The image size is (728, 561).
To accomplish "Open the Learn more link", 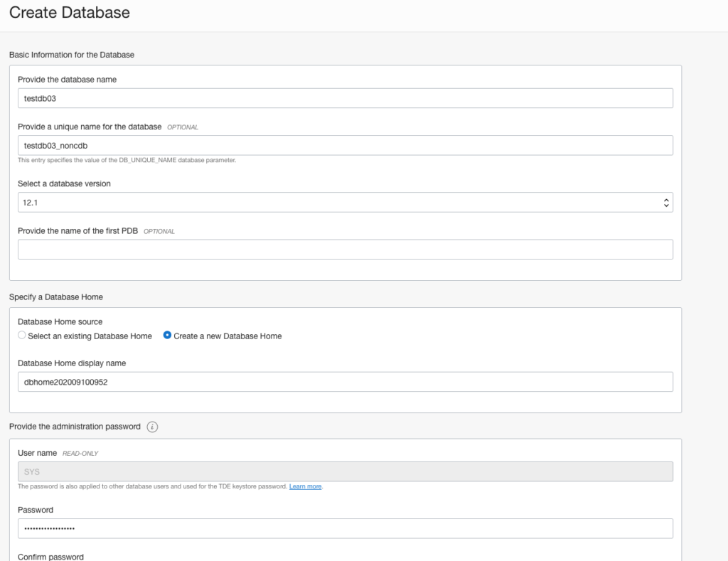I will click(x=305, y=486).
